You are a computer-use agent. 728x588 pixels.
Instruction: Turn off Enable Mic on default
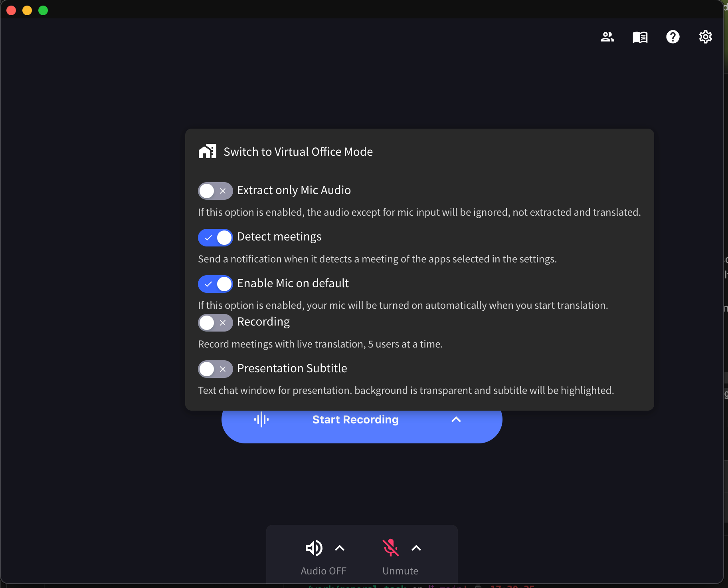coord(215,284)
